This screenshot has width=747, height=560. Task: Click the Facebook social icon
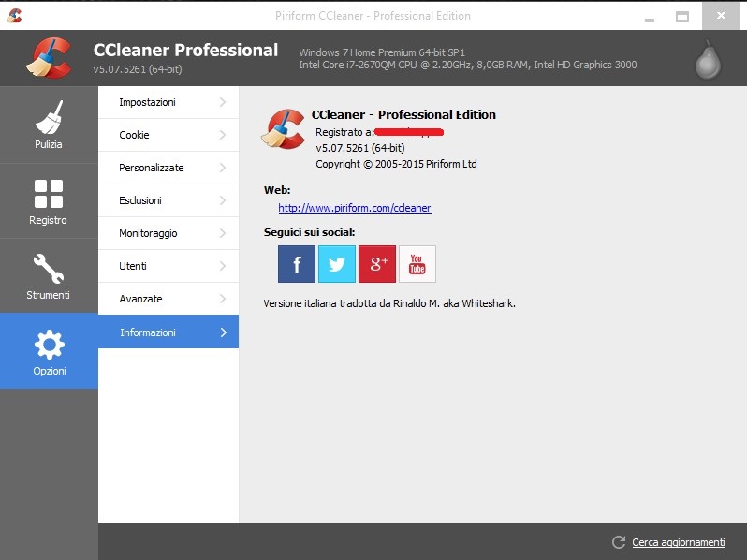coord(297,264)
